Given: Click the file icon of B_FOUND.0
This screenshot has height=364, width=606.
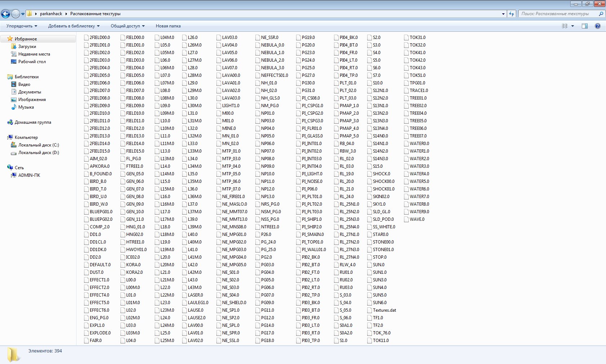Looking at the screenshot, I should click(x=86, y=174).
